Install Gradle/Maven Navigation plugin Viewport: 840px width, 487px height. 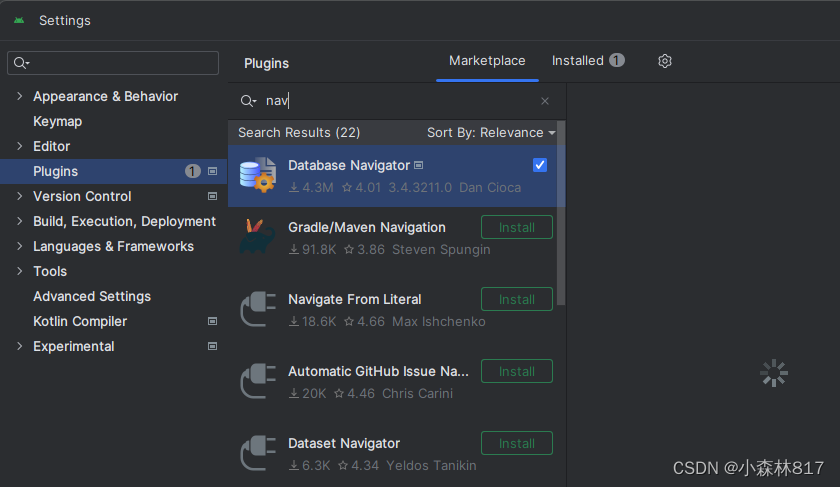(x=516, y=227)
